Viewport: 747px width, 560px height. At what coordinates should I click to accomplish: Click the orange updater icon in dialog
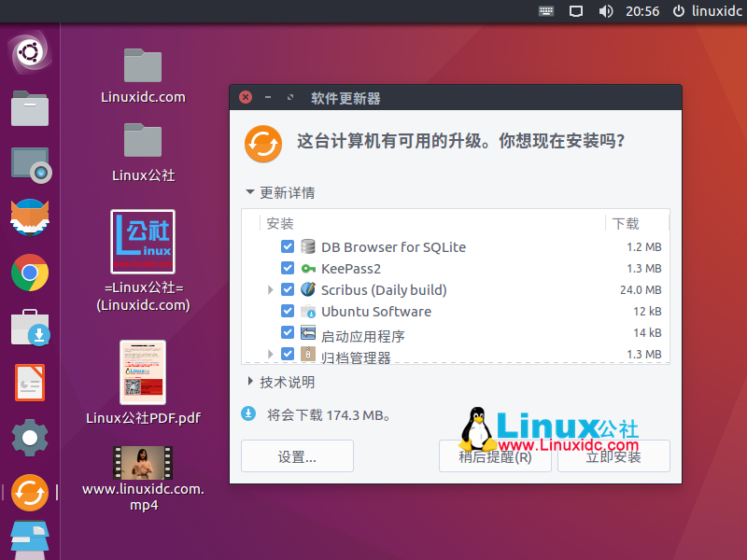tap(263, 144)
